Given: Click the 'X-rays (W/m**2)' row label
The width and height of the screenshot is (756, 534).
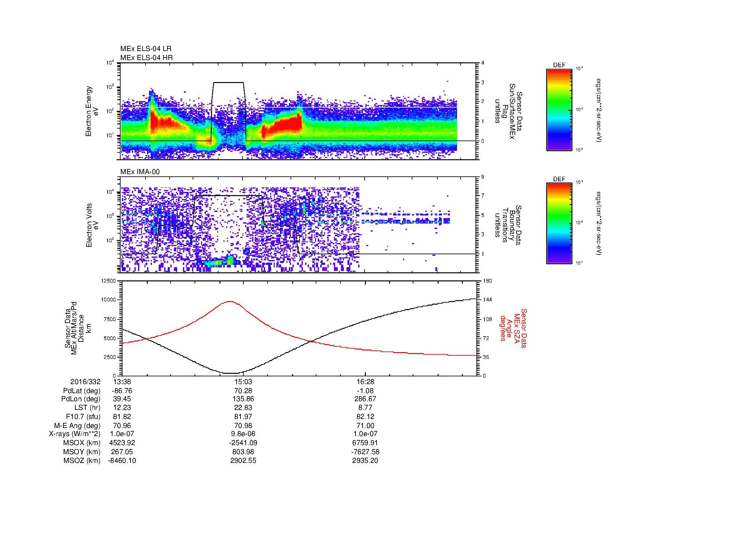Looking at the screenshot, I should tap(74, 434).
